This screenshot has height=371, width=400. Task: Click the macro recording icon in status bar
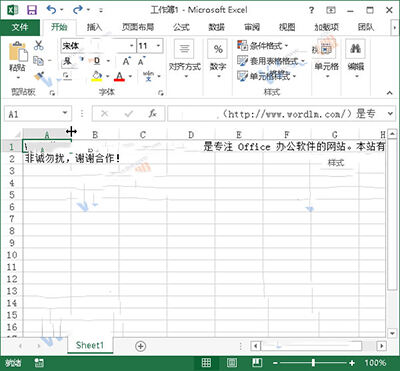(39, 363)
